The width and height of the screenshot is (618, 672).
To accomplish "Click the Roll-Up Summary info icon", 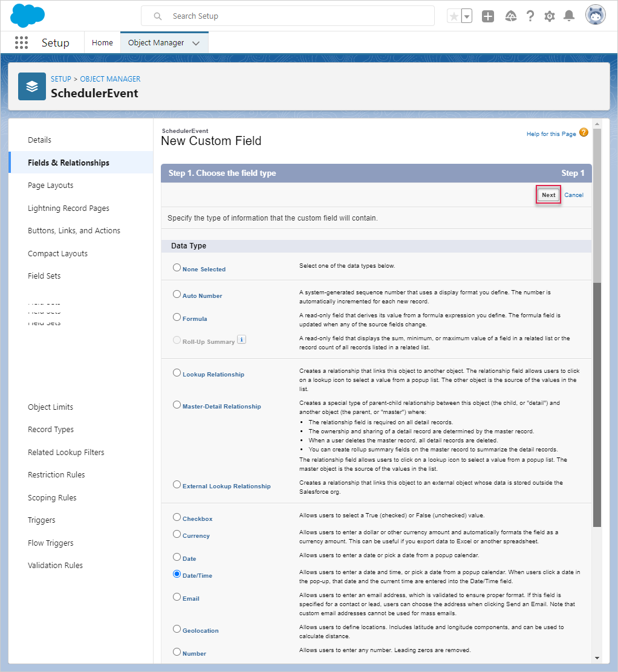I will 241,340.
